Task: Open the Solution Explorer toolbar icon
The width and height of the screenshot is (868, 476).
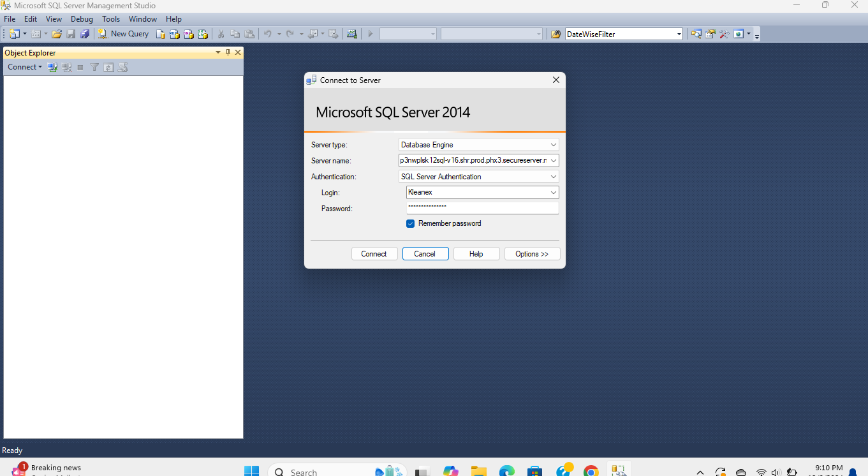Action: click(x=696, y=34)
